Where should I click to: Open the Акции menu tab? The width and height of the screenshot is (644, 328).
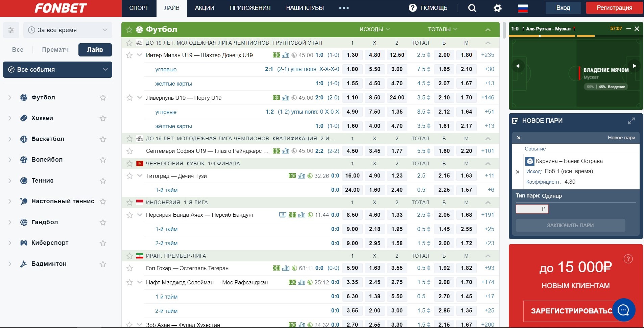[x=205, y=8]
